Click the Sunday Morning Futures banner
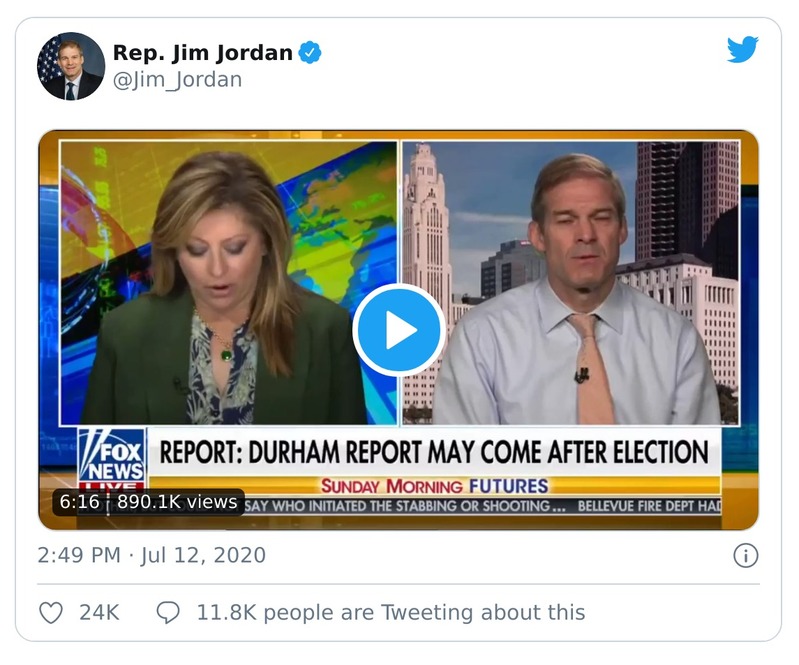Screen dimensions: 799x665 coord(434,486)
